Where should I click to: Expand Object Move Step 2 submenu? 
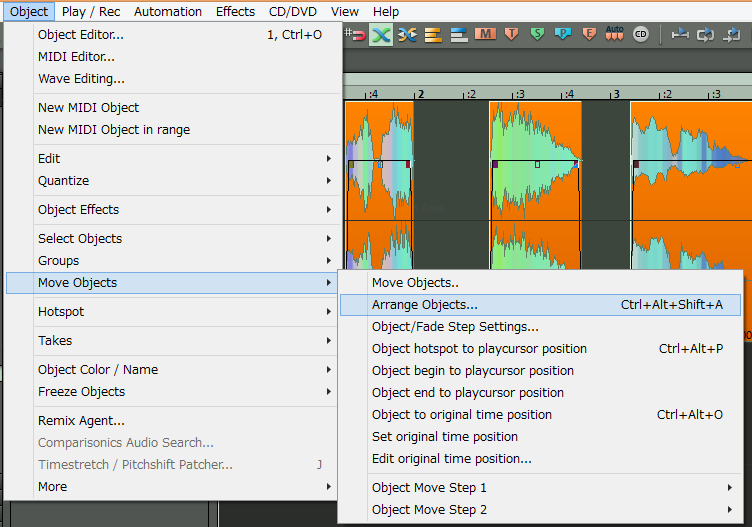(x=540, y=510)
